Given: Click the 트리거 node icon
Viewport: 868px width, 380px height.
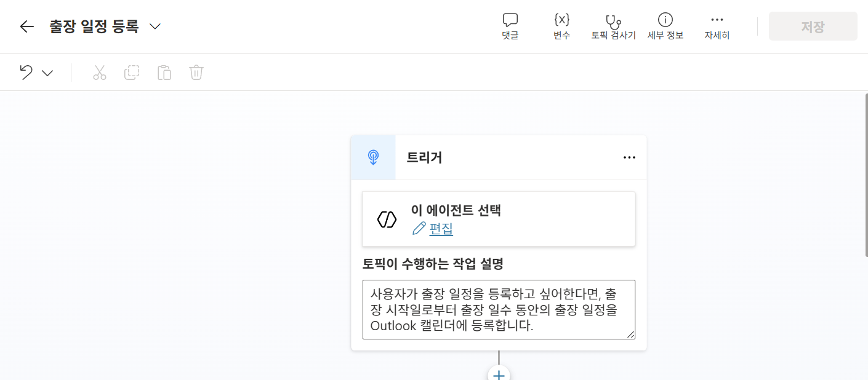Looking at the screenshot, I should click(x=373, y=157).
